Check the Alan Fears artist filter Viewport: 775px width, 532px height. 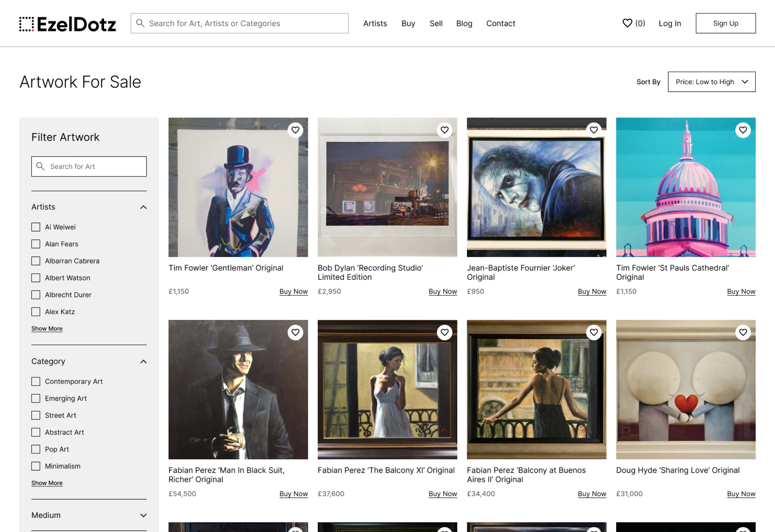[36, 244]
